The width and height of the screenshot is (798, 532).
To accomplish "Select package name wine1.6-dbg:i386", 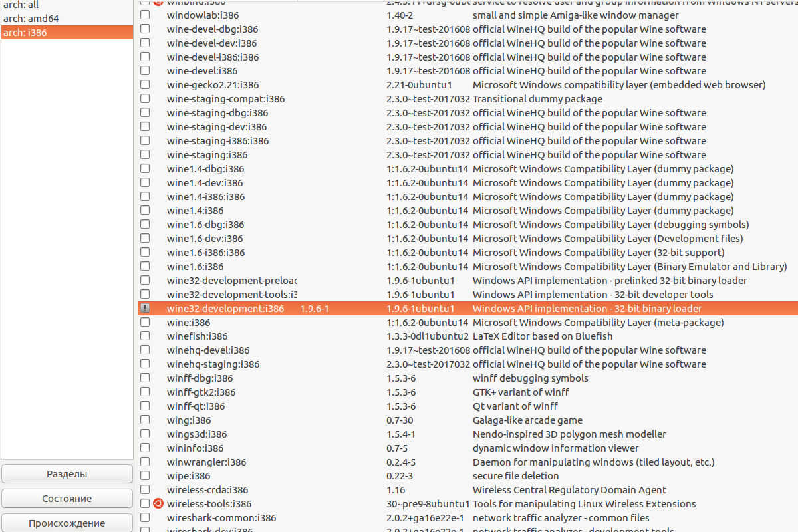I will [205, 224].
